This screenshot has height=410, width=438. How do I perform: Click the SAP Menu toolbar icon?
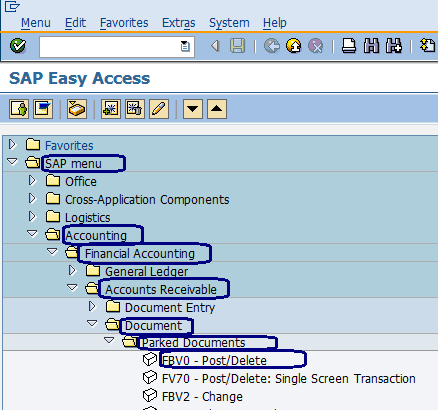(43, 109)
